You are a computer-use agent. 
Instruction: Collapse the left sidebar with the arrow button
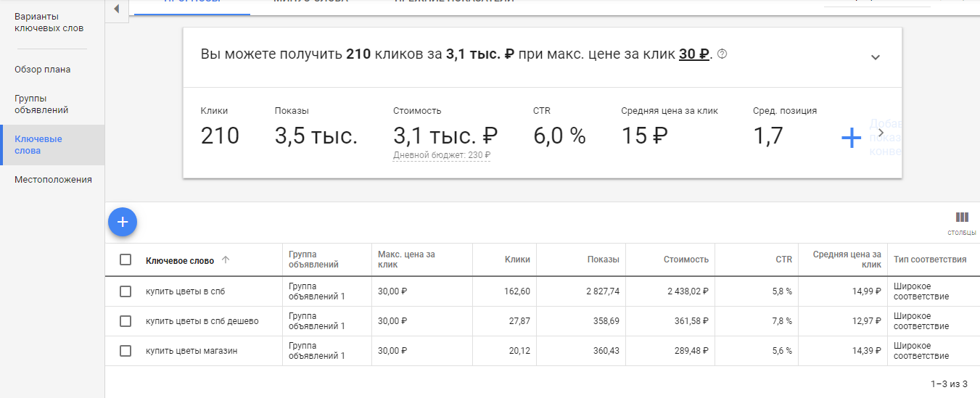pos(117,9)
